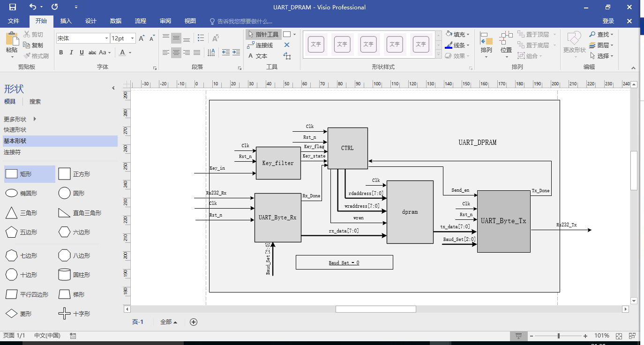
Task: Click the presentation mode icon in status bar
Action: 518,336
